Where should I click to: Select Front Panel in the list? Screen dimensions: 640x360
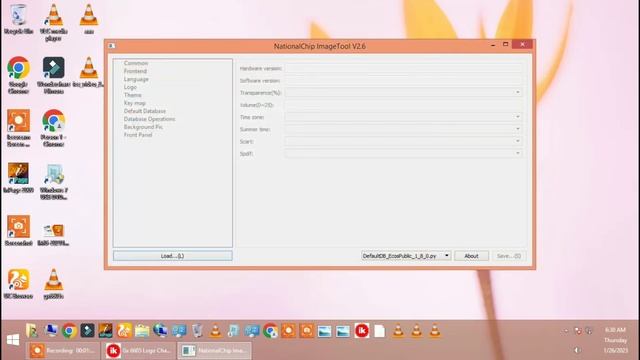138,135
